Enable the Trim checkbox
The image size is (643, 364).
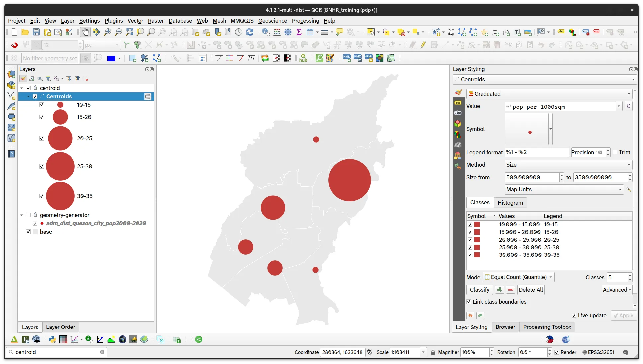coord(615,152)
